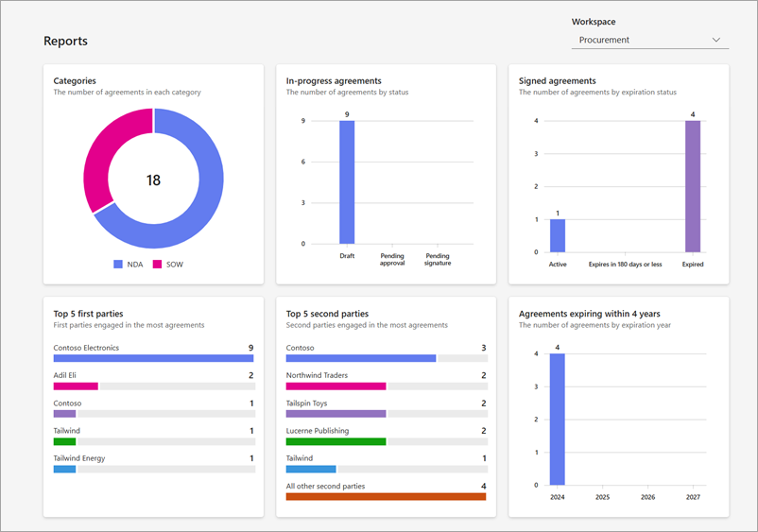Click the 2025 axis label
This screenshot has width=758, height=532.
point(602,497)
